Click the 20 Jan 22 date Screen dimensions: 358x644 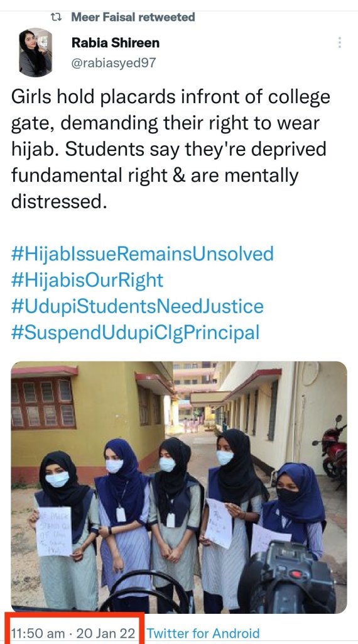click(106, 633)
